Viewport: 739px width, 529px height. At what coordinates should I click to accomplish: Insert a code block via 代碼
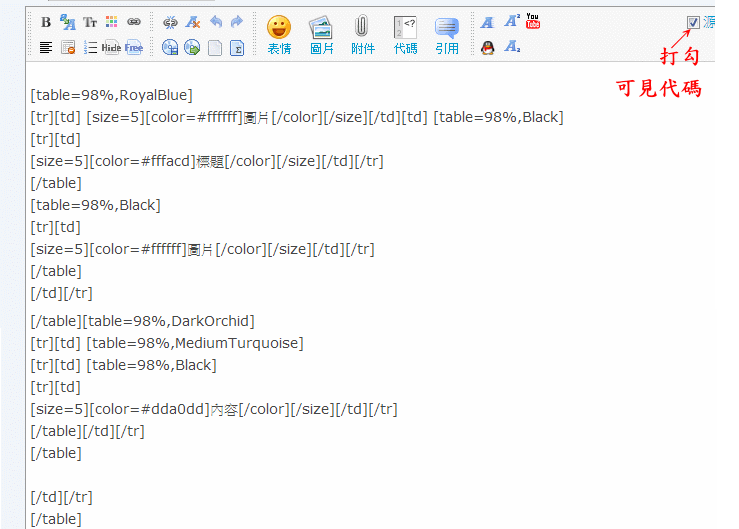[x=405, y=34]
